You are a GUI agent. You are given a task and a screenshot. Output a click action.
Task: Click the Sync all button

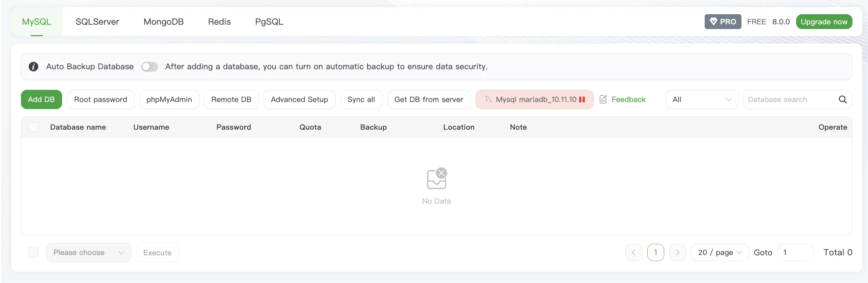tap(361, 99)
